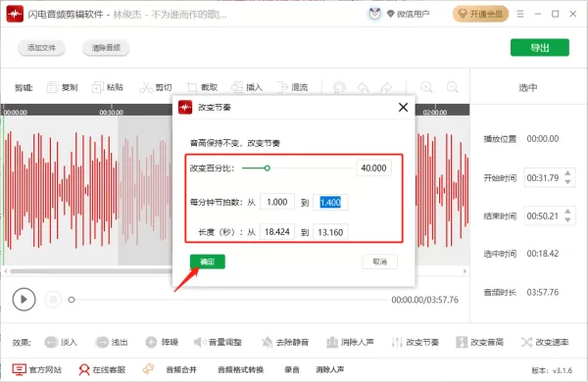Click the 40.000 percentage field
Viewport: 588px width, 382px height.
[x=373, y=167]
